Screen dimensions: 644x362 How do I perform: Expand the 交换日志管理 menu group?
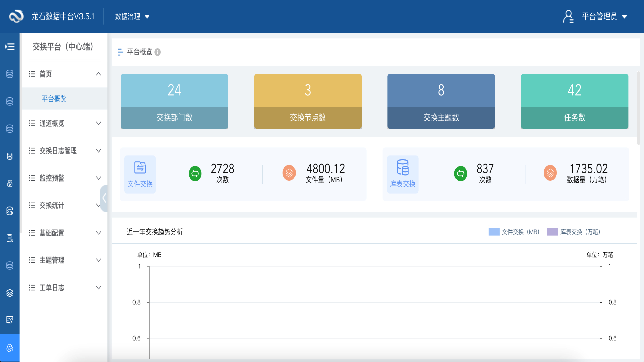(65, 151)
